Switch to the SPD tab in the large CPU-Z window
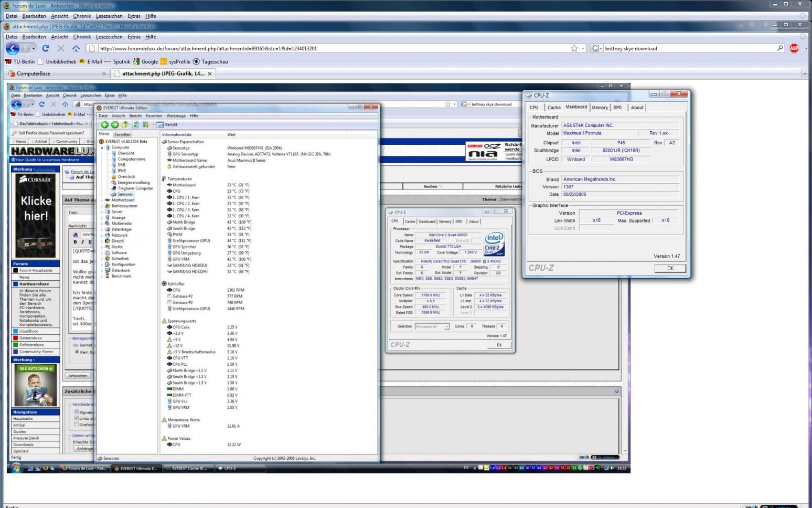The width and height of the screenshot is (812, 508). tap(617, 108)
